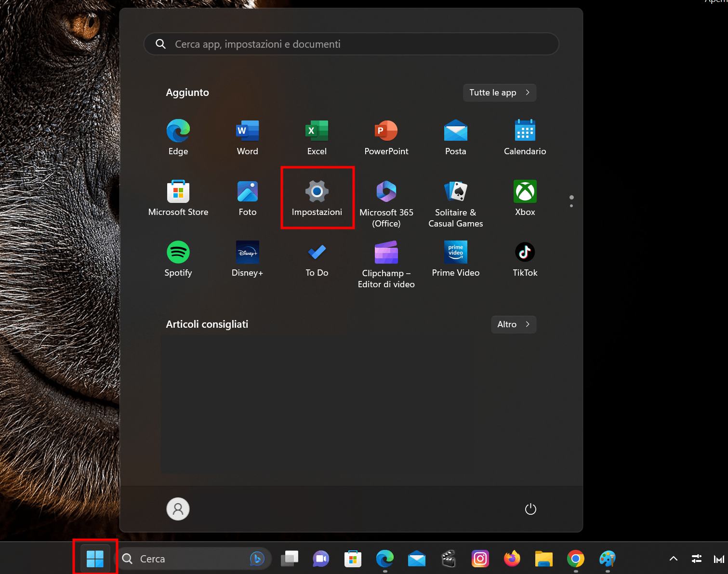Viewport: 728px width, 574px height.
Task: Launch Xbox
Action: coord(525,198)
